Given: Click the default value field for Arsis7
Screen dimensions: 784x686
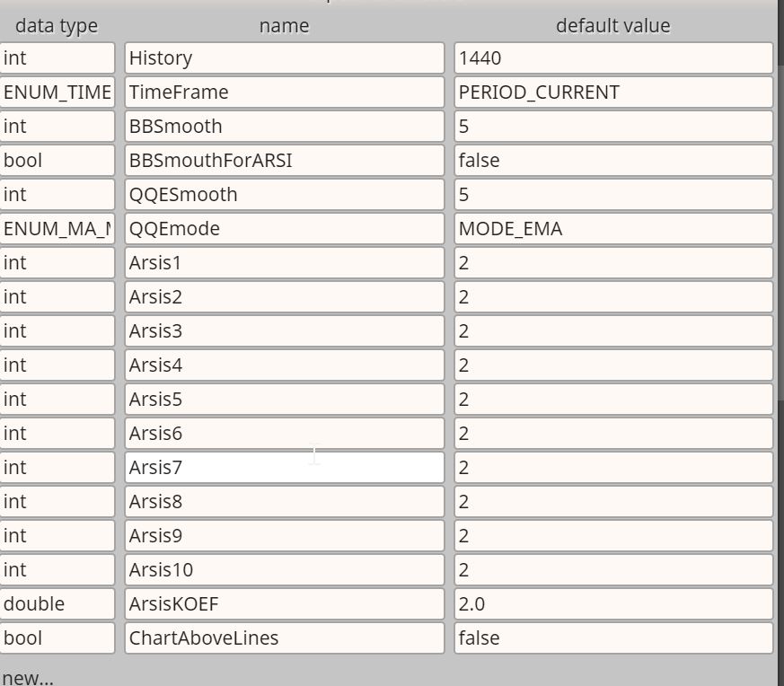Looking at the screenshot, I should point(613,468).
